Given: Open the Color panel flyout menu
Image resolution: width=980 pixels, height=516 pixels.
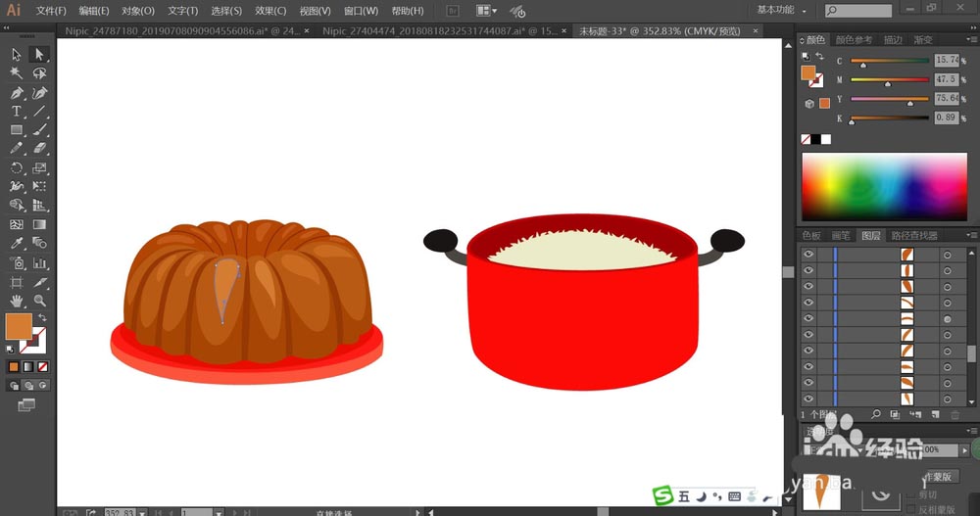Looking at the screenshot, I should click(972, 39).
